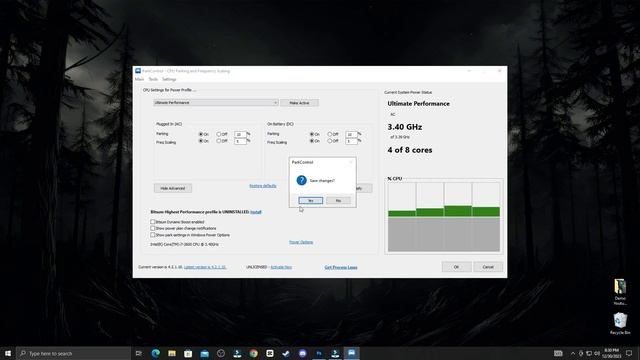Open the Get Process Lasso link

point(341,267)
